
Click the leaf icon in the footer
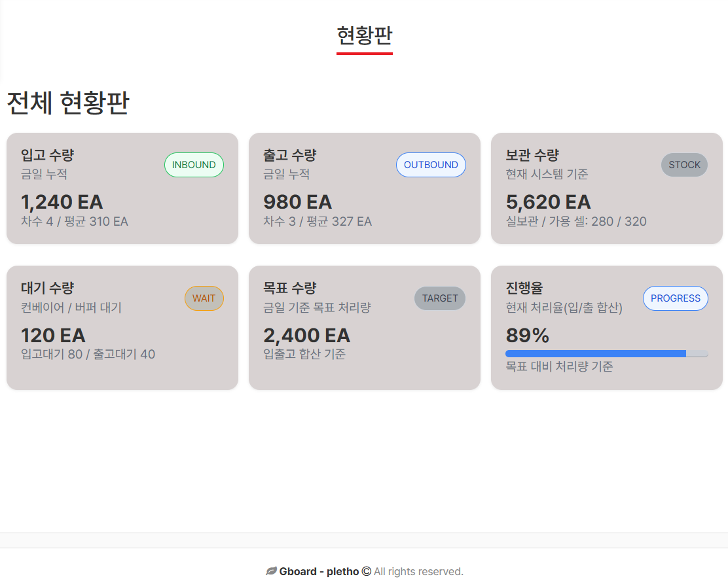(x=271, y=571)
